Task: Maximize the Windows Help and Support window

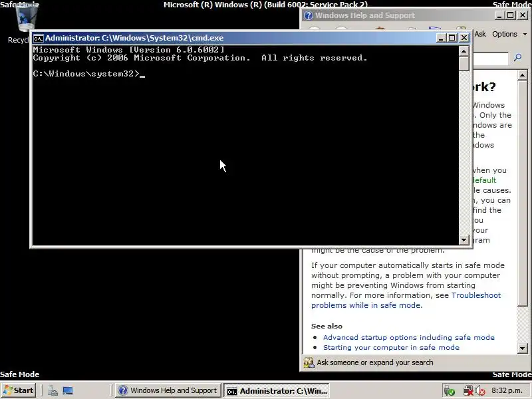Action: (x=510, y=15)
